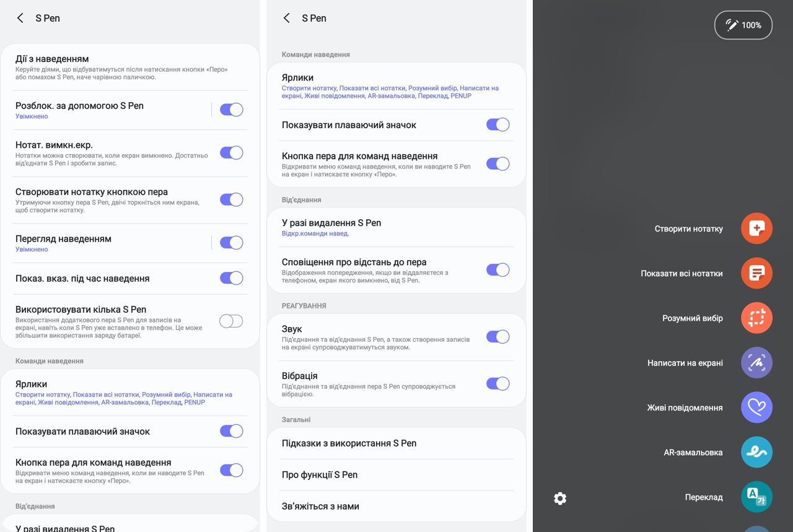Open the Показати всі нотатки shortcut icon

click(x=756, y=273)
